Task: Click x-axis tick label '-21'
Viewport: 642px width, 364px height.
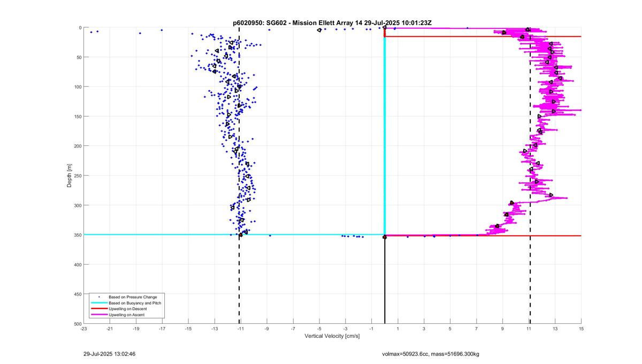Action: [110, 329]
